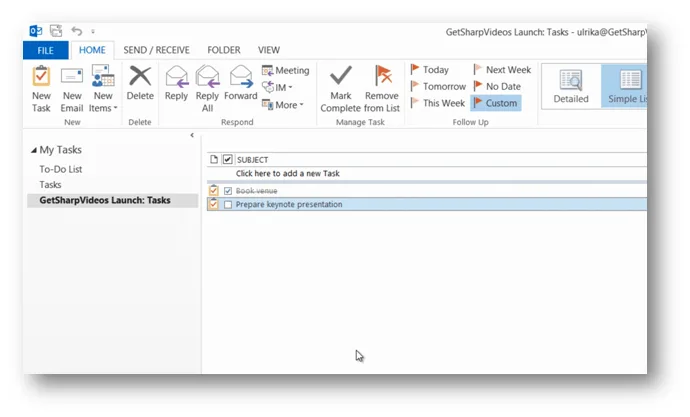Select GetSharpVideos Launch: Tasks folder
Image resolution: width=690 pixels, height=417 pixels.
113,200
